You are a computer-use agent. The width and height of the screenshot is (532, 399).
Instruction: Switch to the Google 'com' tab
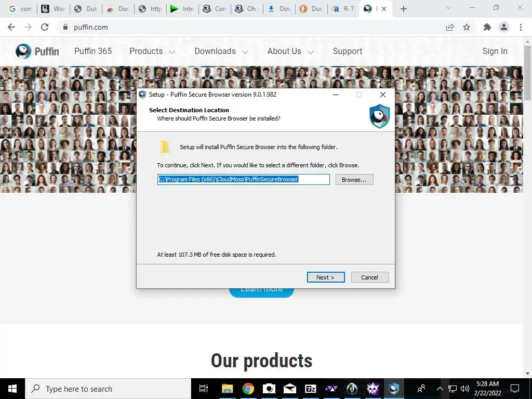[x=20, y=9]
